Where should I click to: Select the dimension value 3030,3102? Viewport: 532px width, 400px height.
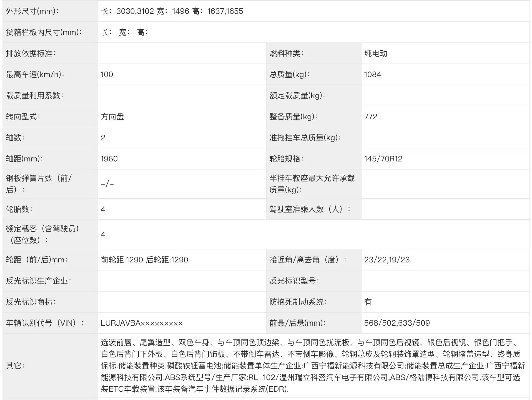(x=135, y=11)
